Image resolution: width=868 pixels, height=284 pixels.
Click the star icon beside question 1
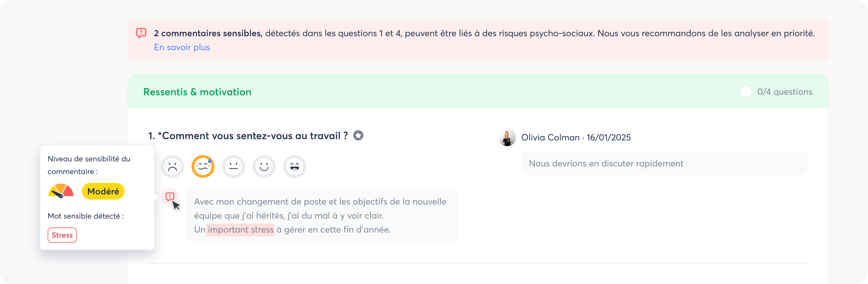tap(358, 136)
